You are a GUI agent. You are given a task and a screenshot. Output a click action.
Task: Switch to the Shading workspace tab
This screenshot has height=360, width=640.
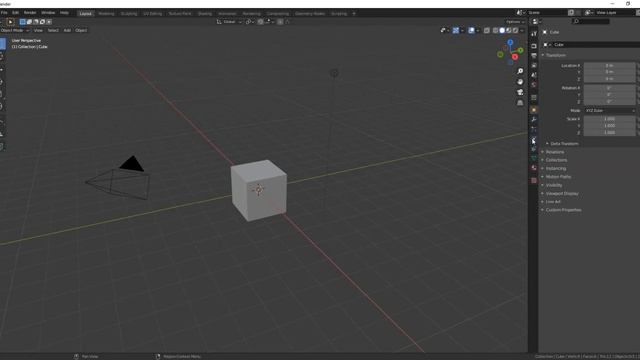[x=204, y=13]
